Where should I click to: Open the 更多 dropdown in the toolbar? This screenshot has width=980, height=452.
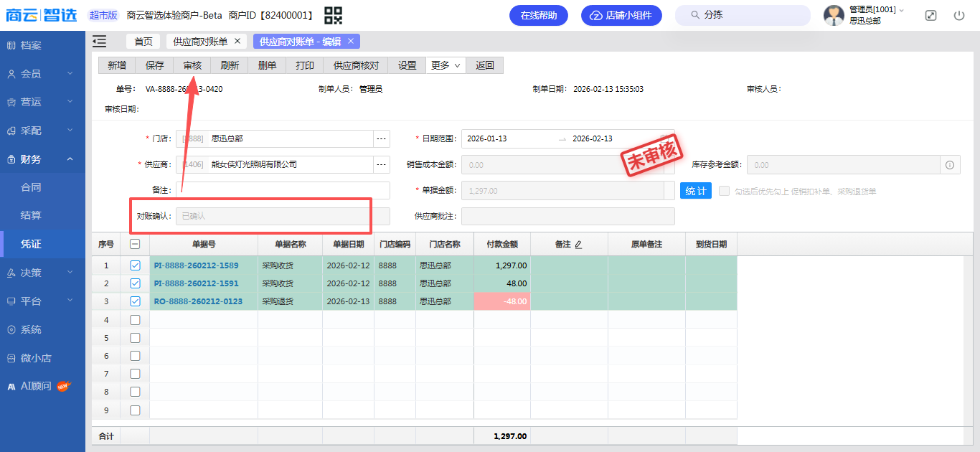pos(446,65)
